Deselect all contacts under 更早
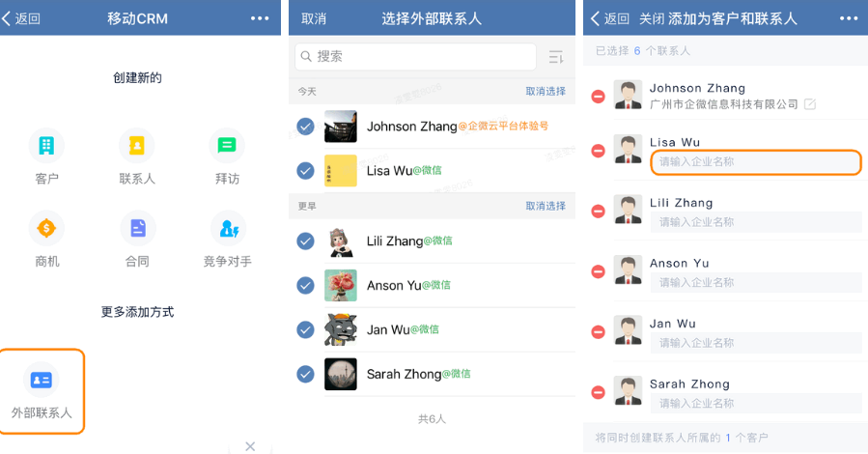Image resolution: width=868 pixels, height=454 pixels. point(546,206)
